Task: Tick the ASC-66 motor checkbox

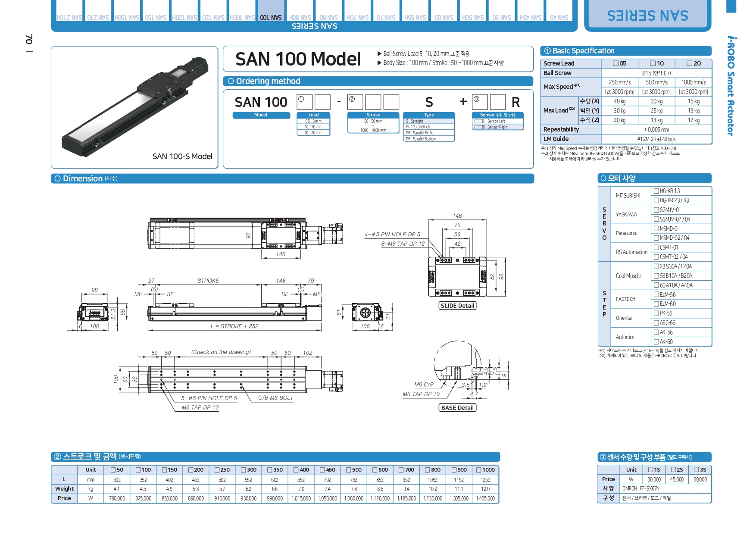Action: click(656, 322)
